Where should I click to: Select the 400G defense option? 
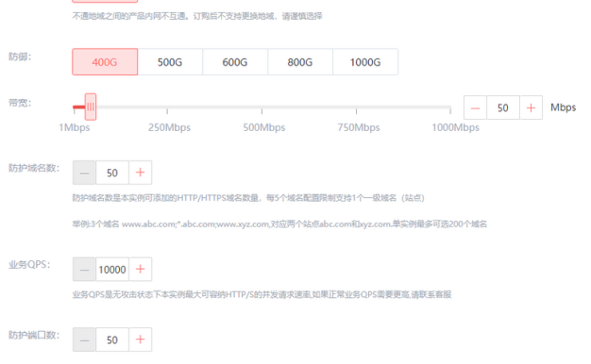[x=105, y=61]
